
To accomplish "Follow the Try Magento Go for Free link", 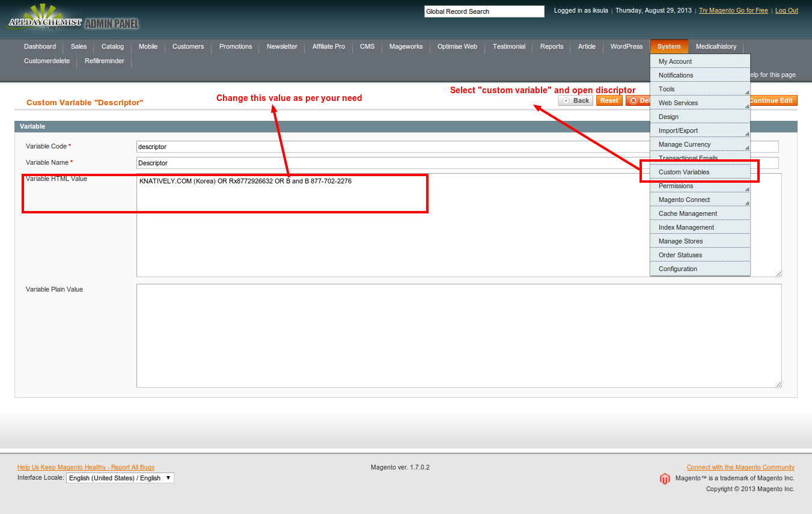I will [733, 10].
